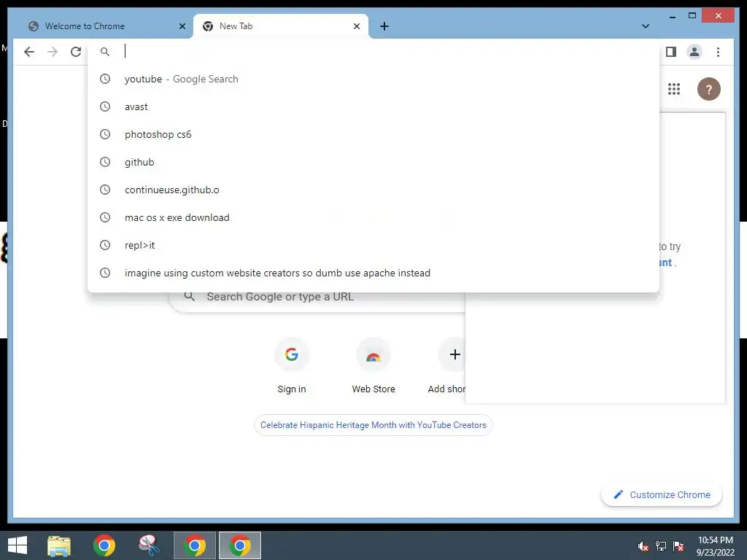This screenshot has width=747, height=560.
Task: Open the Google apps grid
Action: tap(673, 89)
